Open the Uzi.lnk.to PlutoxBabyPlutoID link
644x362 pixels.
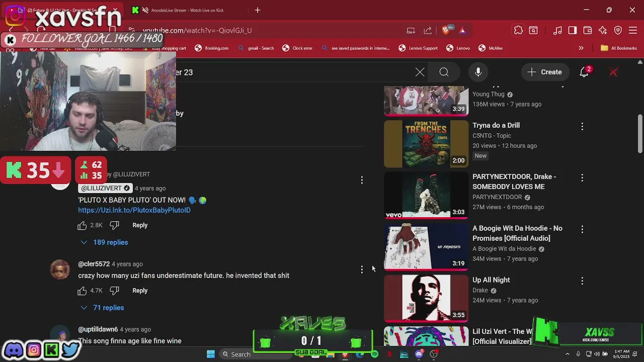(134, 210)
